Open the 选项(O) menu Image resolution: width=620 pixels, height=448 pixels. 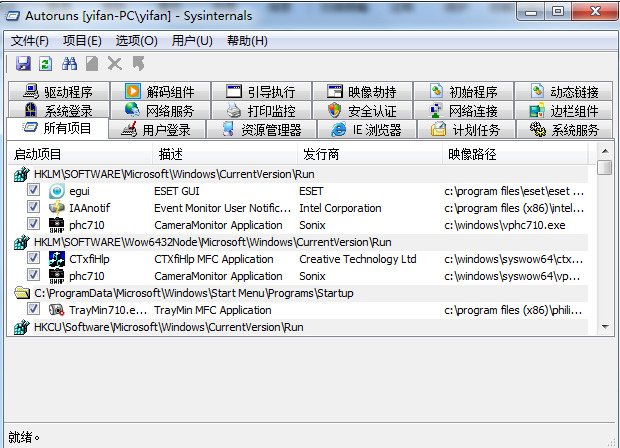tap(136, 41)
